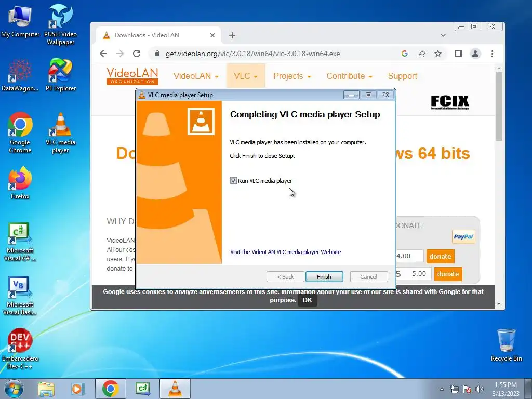Open Chrome profile avatar menu
532x399 pixels.
(475, 54)
